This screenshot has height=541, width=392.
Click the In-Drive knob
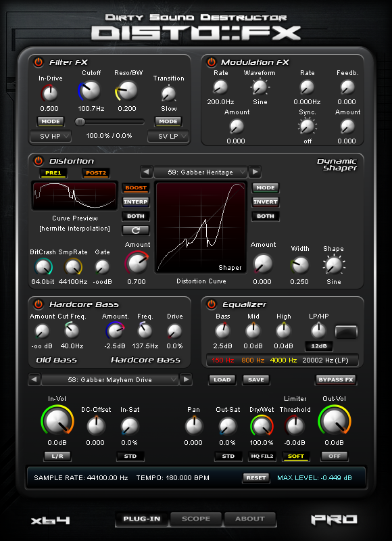[x=49, y=93]
